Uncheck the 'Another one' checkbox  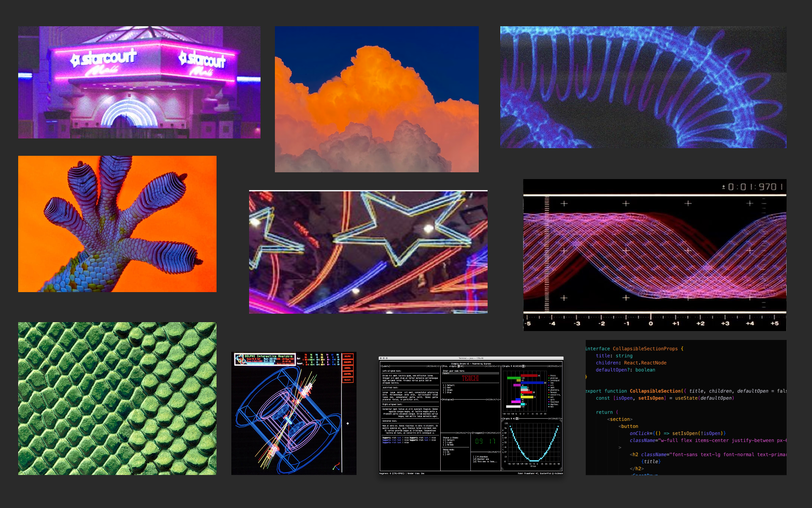coord(475,459)
